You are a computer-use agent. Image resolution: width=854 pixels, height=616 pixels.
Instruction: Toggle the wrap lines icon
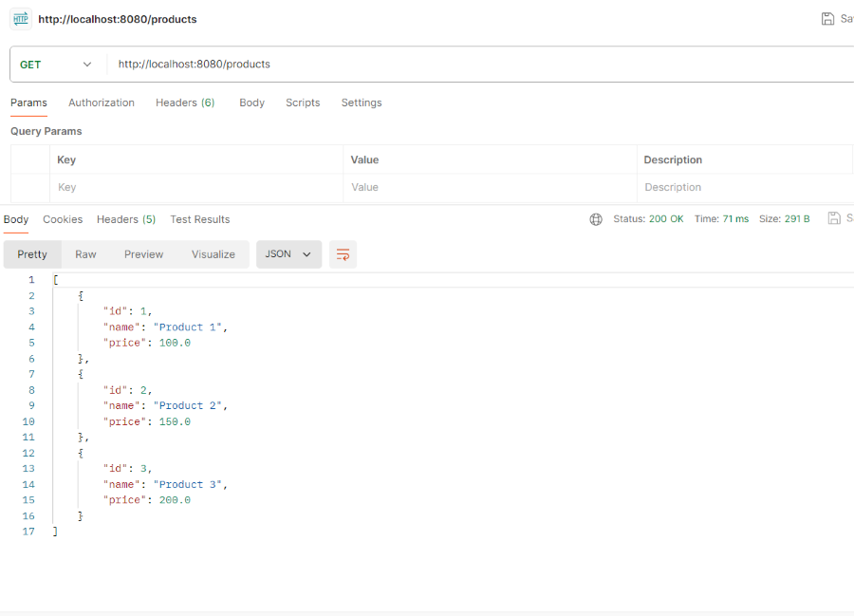click(x=343, y=254)
